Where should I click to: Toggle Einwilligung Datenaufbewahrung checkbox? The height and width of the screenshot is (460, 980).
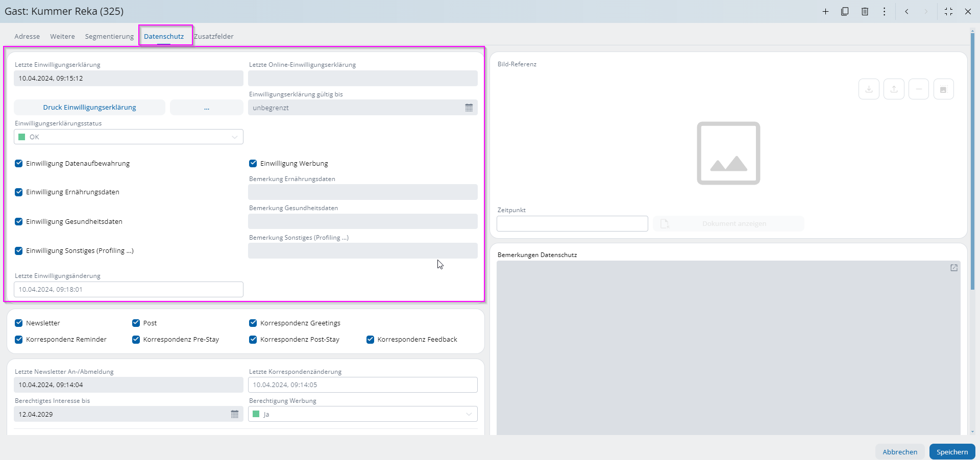click(x=19, y=163)
